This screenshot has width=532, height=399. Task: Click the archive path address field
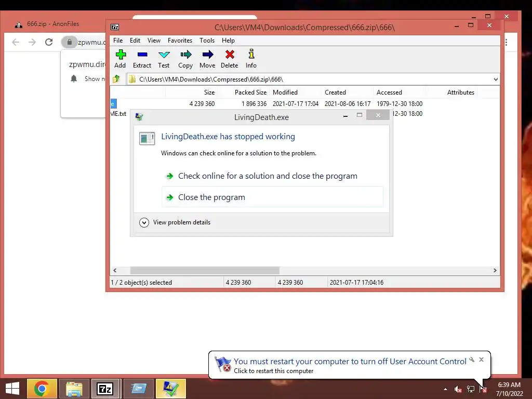pos(310,79)
